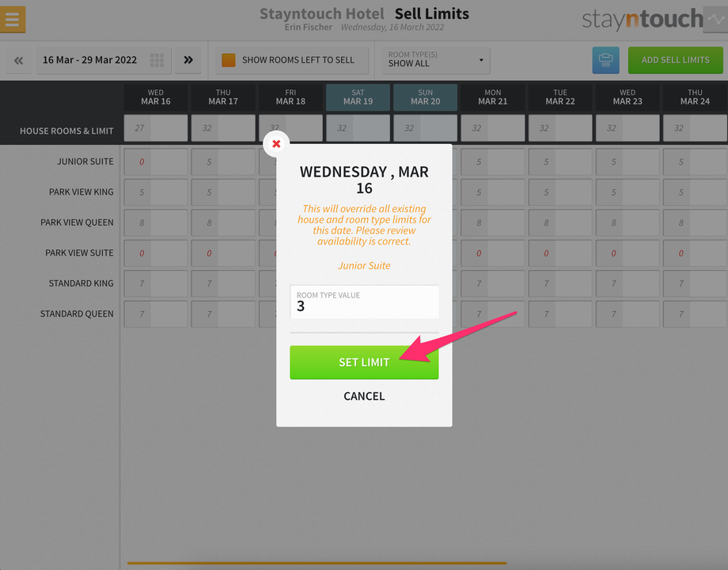This screenshot has height=570, width=728.
Task: Click house limit cell for Mar 21
Action: [x=493, y=127]
